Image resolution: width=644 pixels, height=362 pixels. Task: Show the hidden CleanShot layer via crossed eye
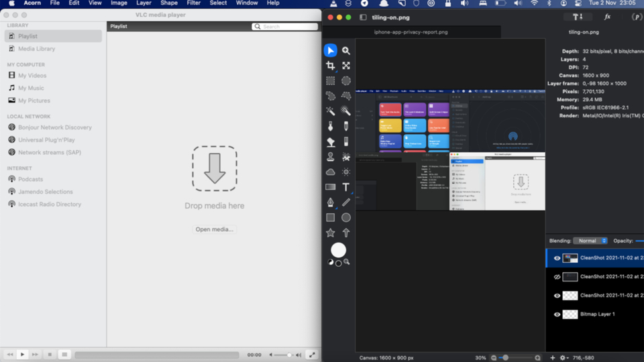[557, 277]
